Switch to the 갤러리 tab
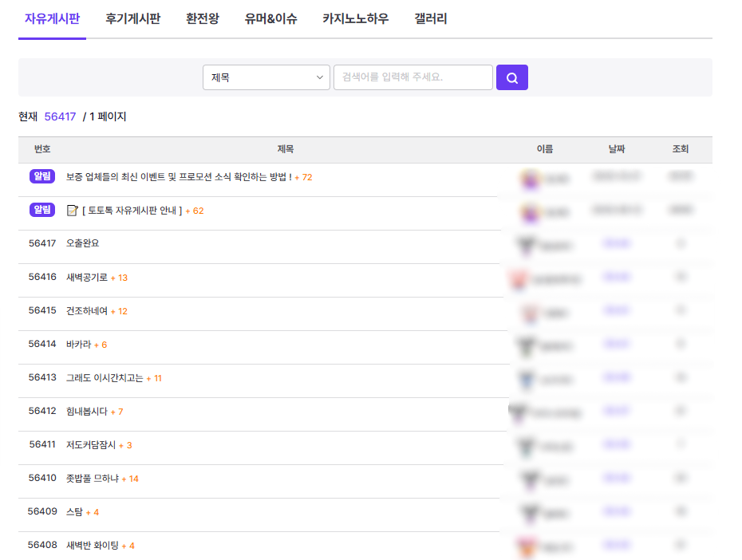Viewport: 742px width, 560px height. pyautogui.click(x=431, y=19)
